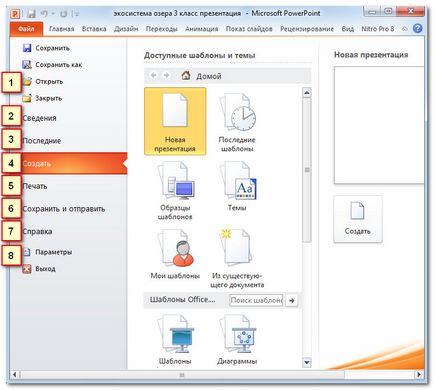Screen dimensions: 434x390
Task: Open the Дизайн ribbon tab
Action: 126,29
